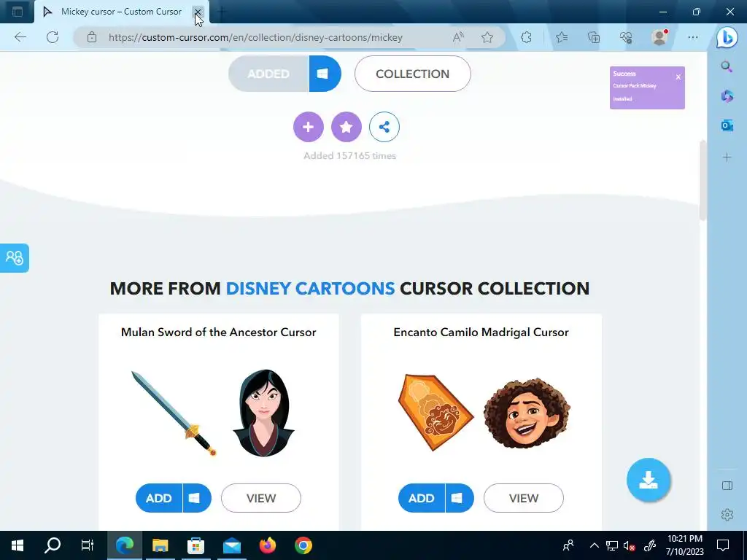Click the purple star favorite button
The height and width of the screenshot is (560, 747).
(x=347, y=127)
